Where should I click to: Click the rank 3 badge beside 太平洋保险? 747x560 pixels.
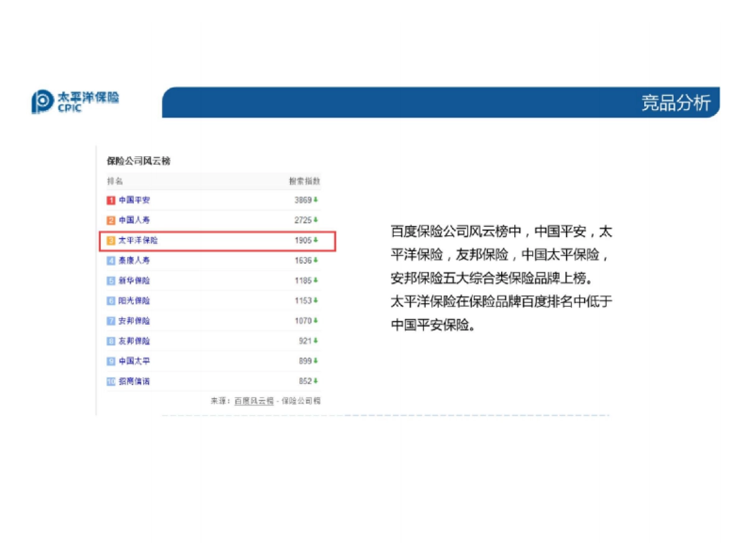110,240
